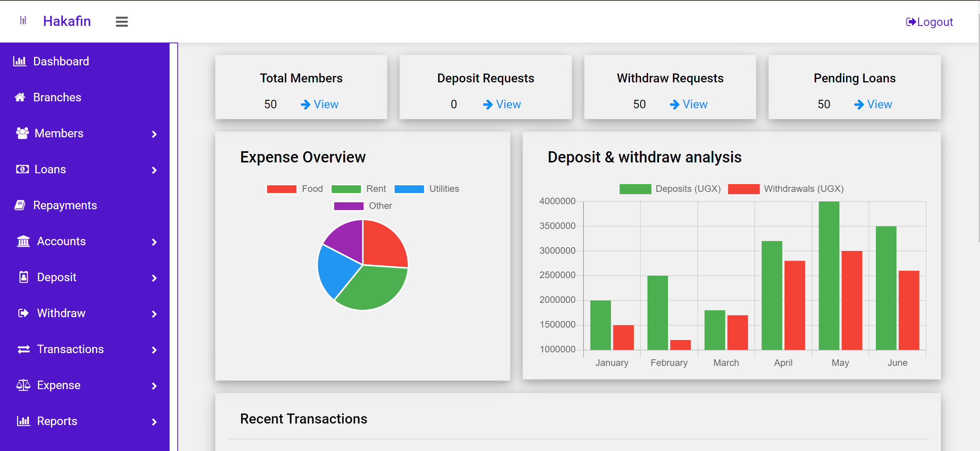Screen dimensions: 980x451
Task: Click the Repayments book icon
Action: click(x=20, y=205)
